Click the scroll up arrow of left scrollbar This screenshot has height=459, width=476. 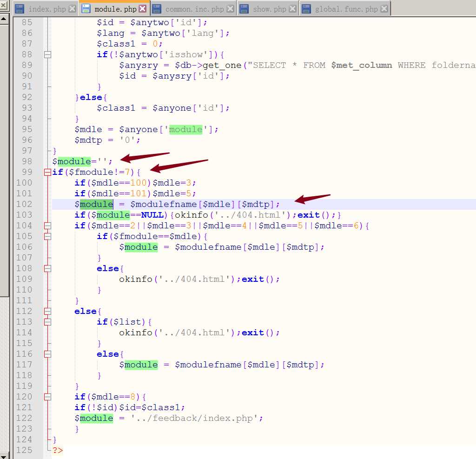(x=4, y=19)
